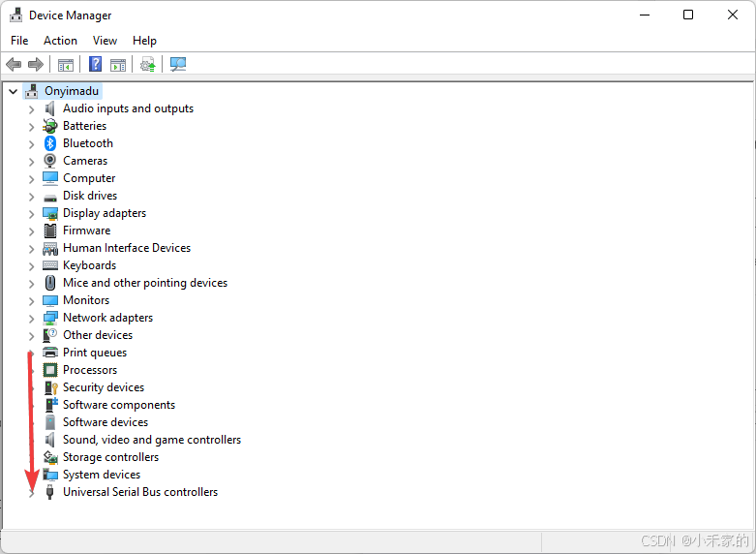The height and width of the screenshot is (554, 756).
Task: Select the Storage controllers label
Action: (111, 457)
